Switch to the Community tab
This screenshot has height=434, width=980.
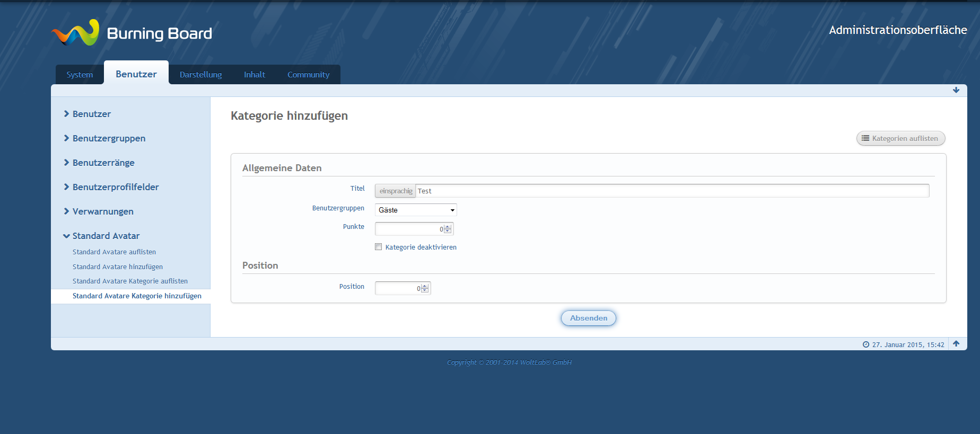[308, 75]
